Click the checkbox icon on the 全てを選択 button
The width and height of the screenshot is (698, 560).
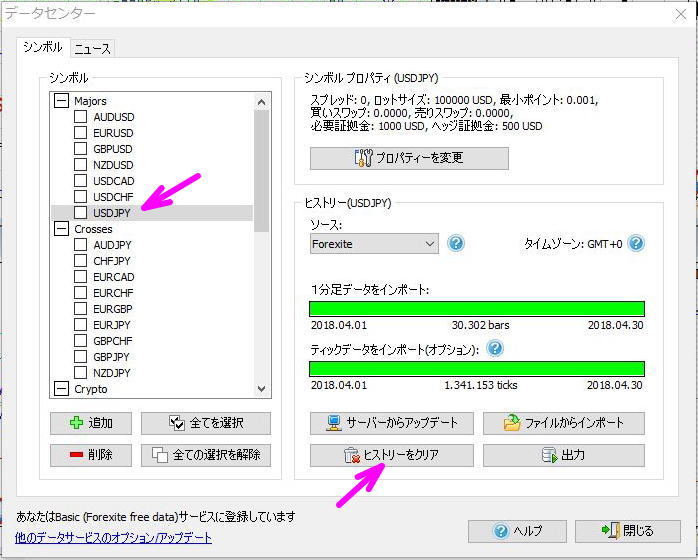(177, 422)
